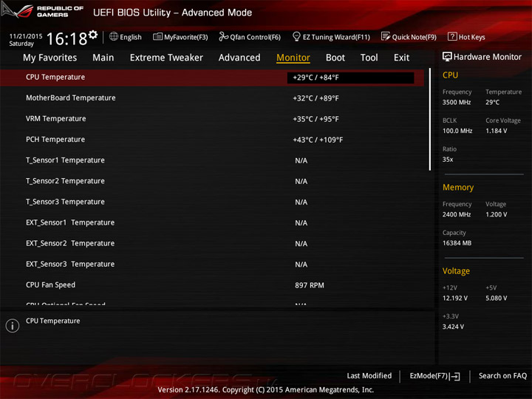
Task: Click +5V reading 5.080 V
Action: tap(496, 299)
